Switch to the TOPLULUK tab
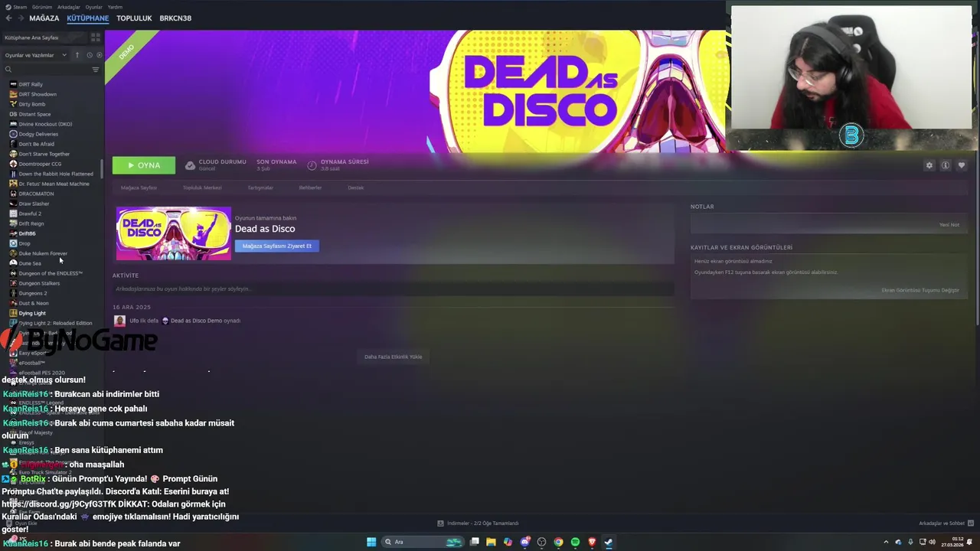Viewport: 980px width, 551px height. coord(134,18)
